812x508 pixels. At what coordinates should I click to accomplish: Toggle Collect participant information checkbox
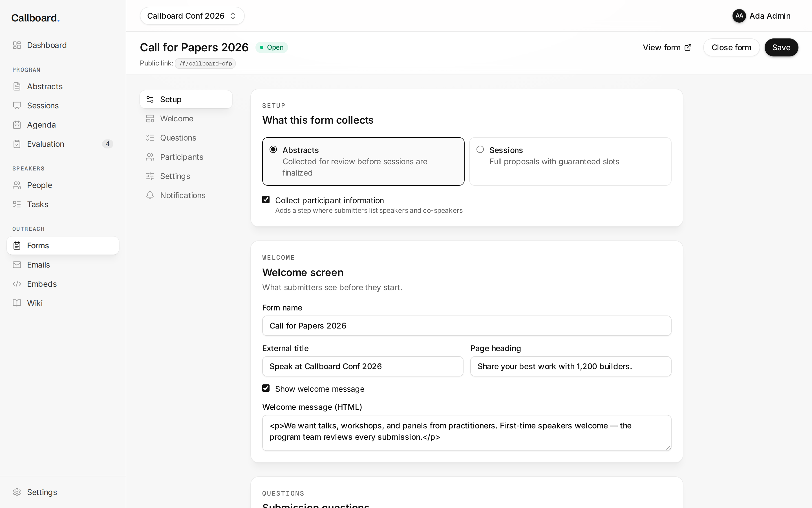coord(266,200)
